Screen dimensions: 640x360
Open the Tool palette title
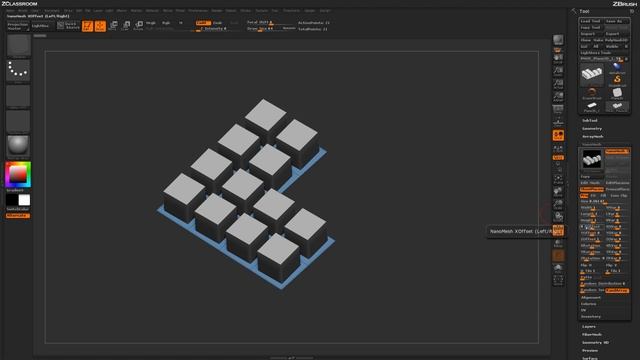pyautogui.click(x=584, y=11)
